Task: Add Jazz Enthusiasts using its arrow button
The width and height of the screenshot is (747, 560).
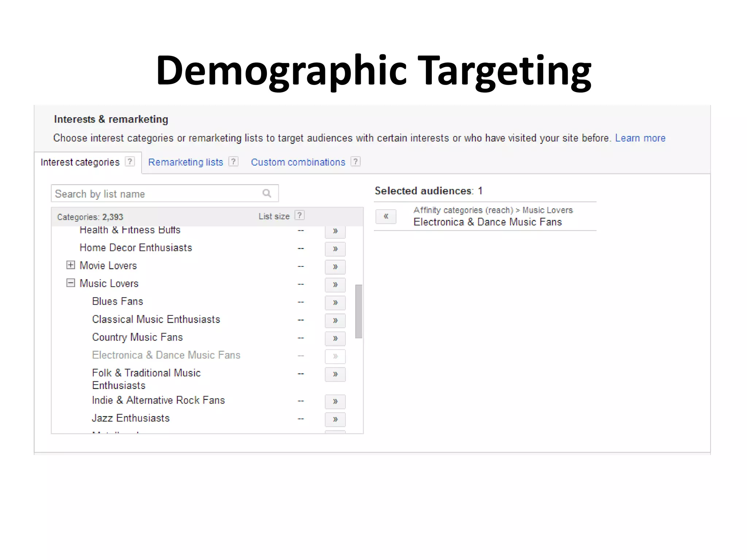Action: [335, 419]
